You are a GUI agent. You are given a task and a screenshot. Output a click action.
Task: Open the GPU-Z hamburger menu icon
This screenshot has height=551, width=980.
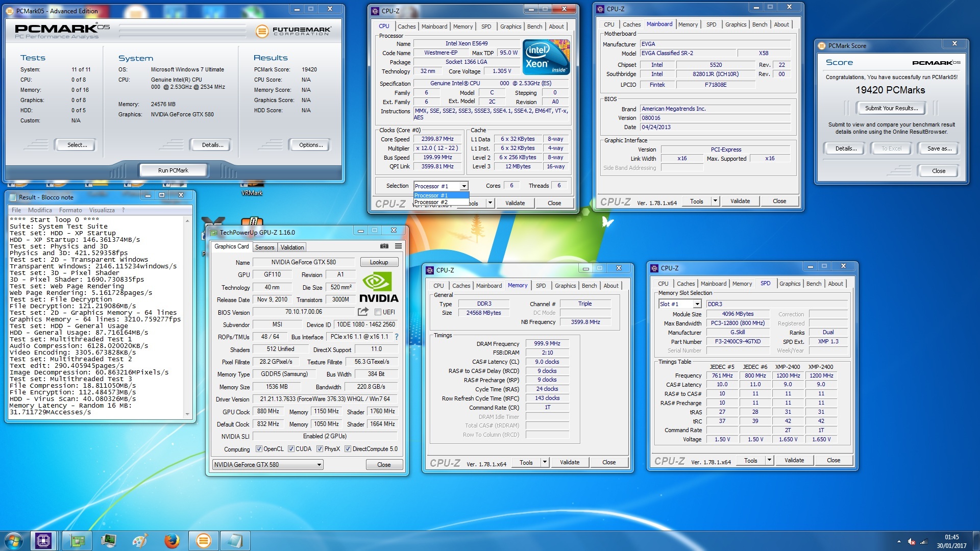(x=398, y=246)
